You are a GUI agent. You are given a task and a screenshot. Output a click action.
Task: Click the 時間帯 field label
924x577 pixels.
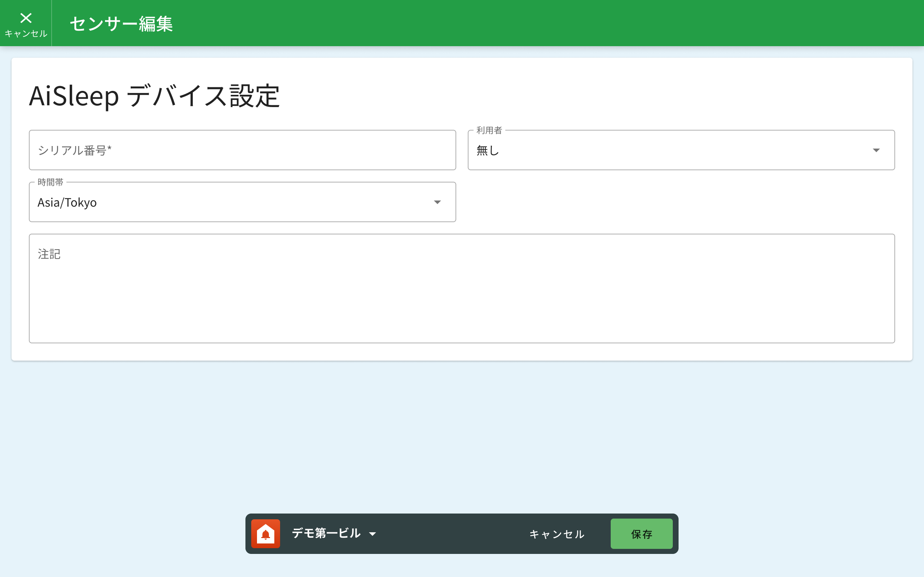(x=51, y=182)
